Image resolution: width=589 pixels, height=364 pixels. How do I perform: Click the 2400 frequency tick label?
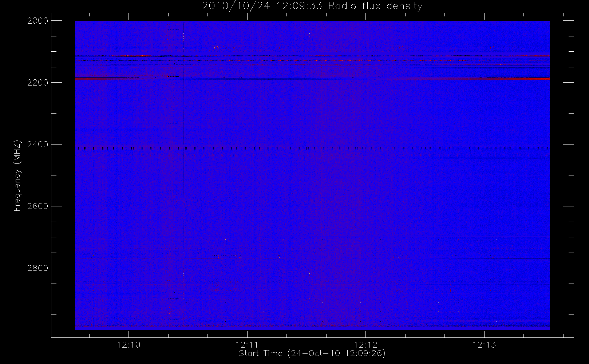pos(38,145)
